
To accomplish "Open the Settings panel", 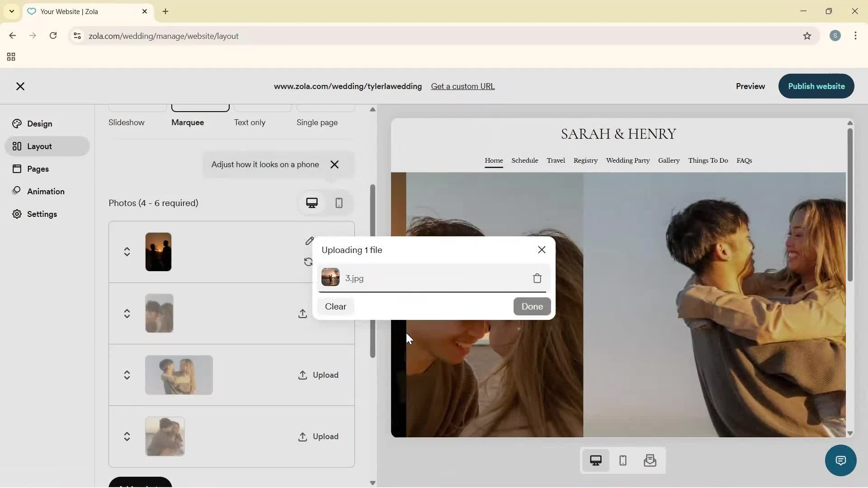I will click(41, 214).
